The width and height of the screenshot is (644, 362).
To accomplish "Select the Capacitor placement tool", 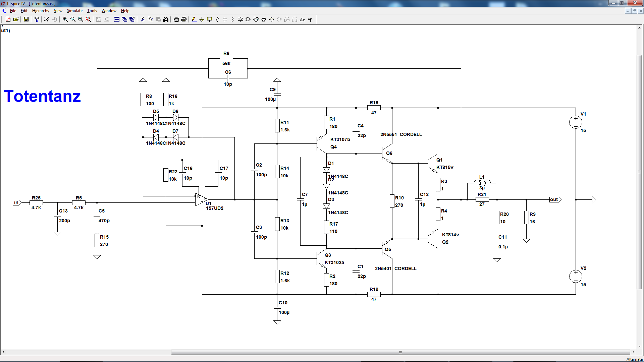I will tap(225, 19).
